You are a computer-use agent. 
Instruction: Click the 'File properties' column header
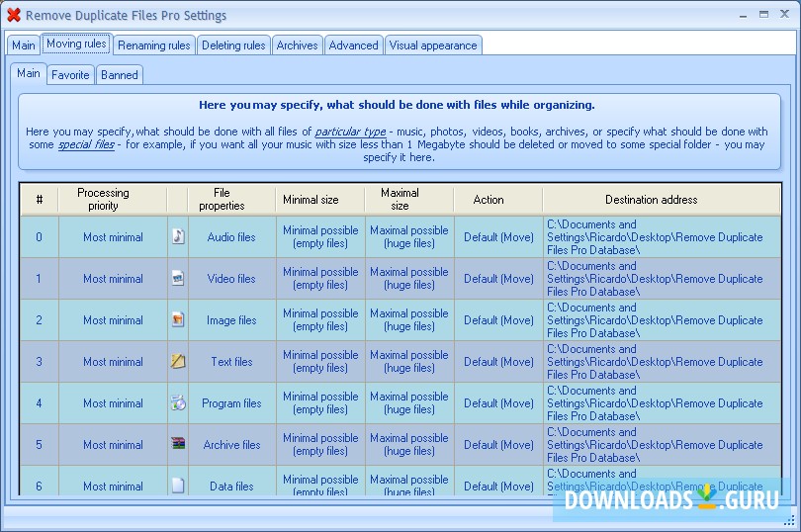pyautogui.click(x=232, y=200)
